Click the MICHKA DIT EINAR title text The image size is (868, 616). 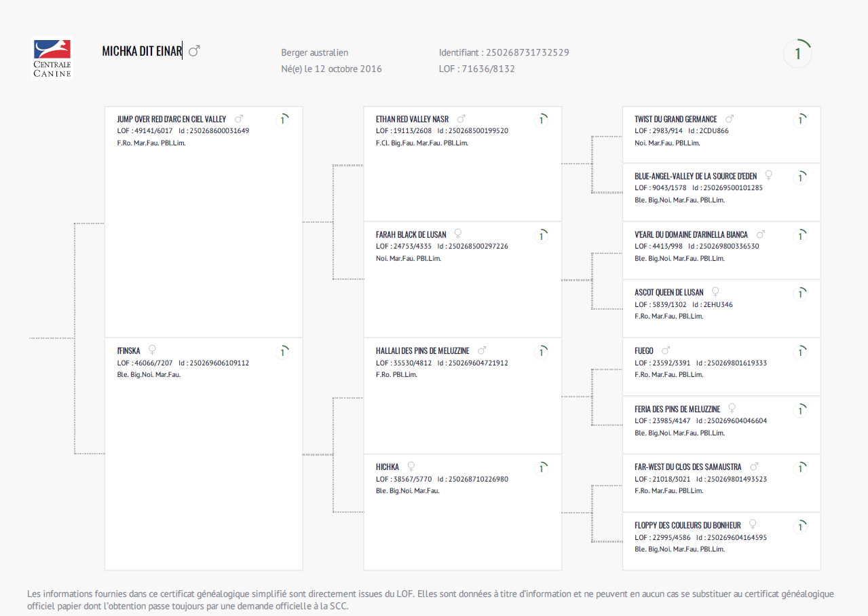click(x=142, y=52)
